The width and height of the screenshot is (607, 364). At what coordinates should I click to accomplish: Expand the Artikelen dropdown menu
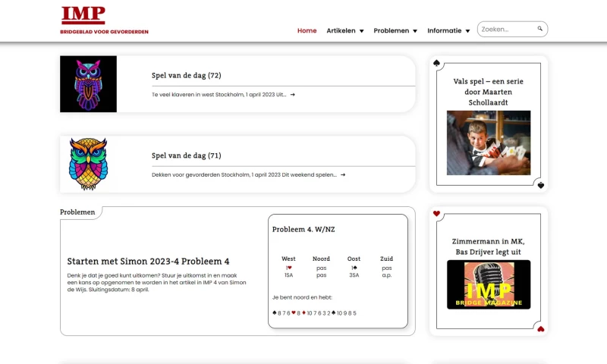pyautogui.click(x=345, y=31)
